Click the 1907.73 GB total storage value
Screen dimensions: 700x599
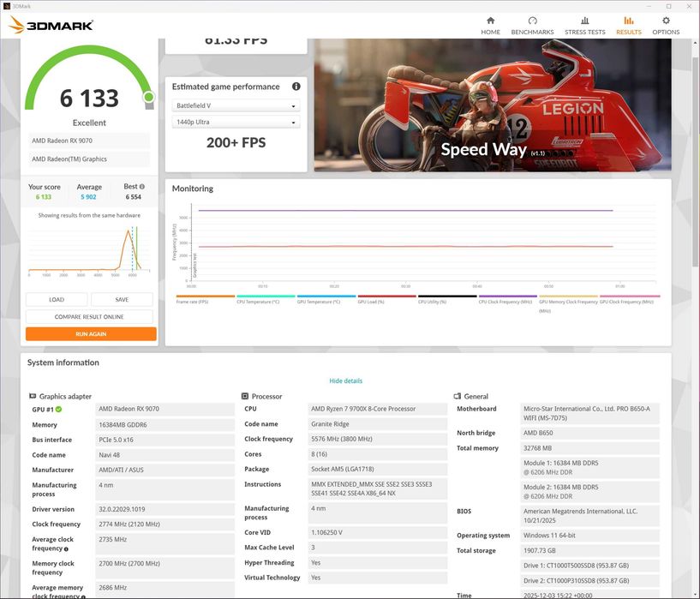[x=589, y=550]
